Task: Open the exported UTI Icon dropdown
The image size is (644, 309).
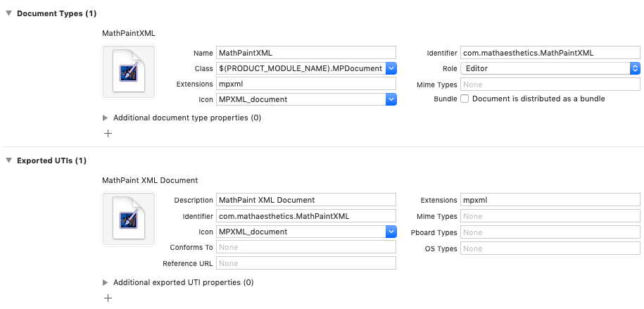Action: [391, 232]
